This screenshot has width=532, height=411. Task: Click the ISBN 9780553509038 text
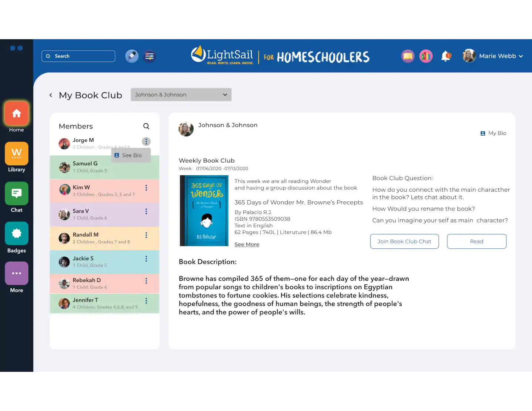pyautogui.click(x=262, y=219)
